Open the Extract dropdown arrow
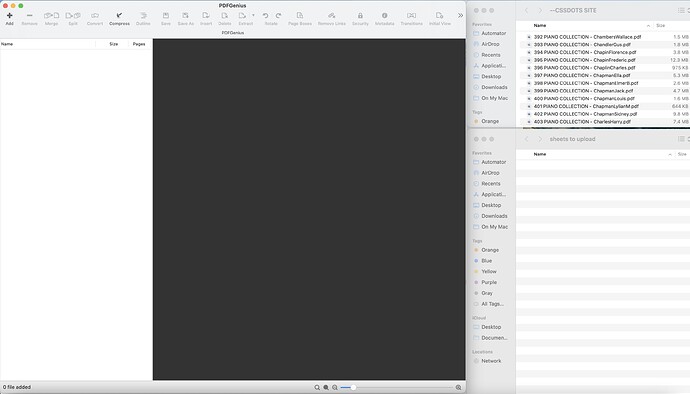The height and width of the screenshot is (394, 690). pos(253,15)
